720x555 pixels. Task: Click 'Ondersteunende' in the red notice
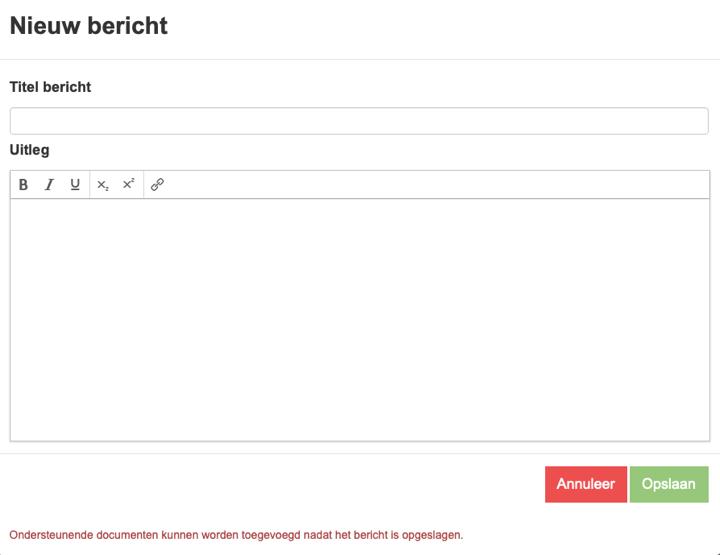[x=50, y=535]
